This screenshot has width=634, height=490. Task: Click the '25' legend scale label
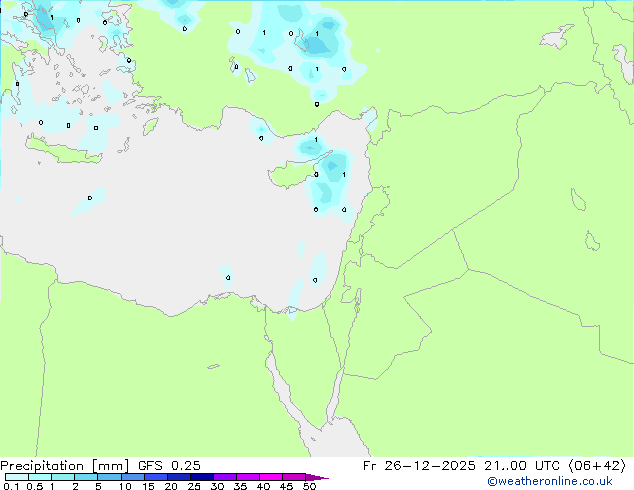pos(194,486)
